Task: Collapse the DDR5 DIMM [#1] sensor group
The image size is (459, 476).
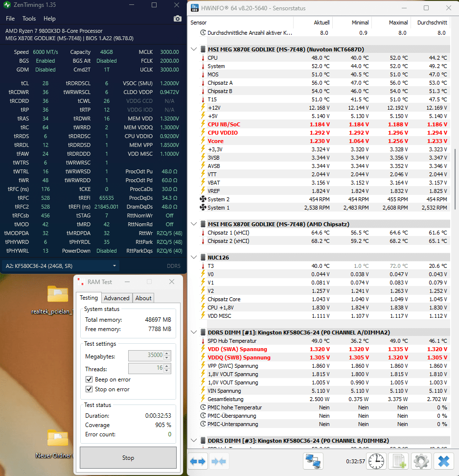Action: click(x=194, y=333)
